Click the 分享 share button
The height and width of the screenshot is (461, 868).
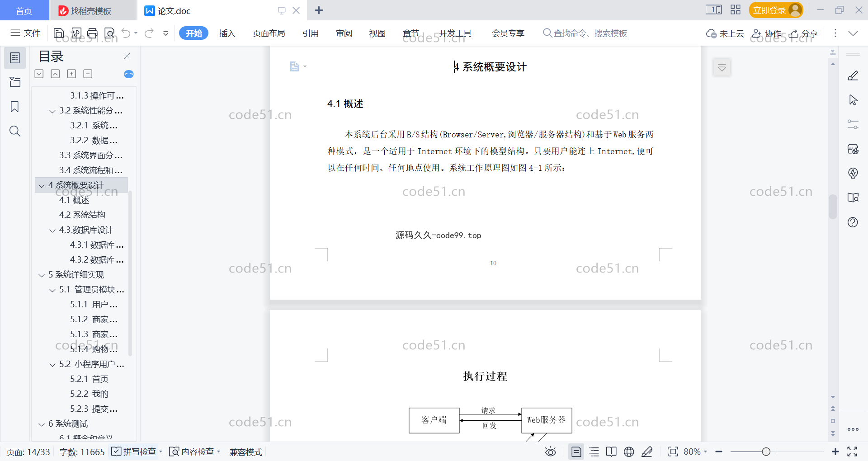point(803,33)
